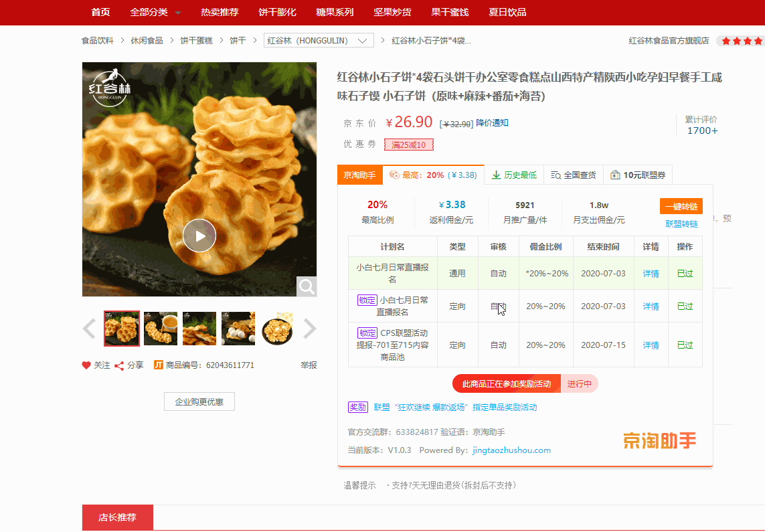Select the 店长推荐 tab
This screenshot has width=765, height=532.
(118, 517)
